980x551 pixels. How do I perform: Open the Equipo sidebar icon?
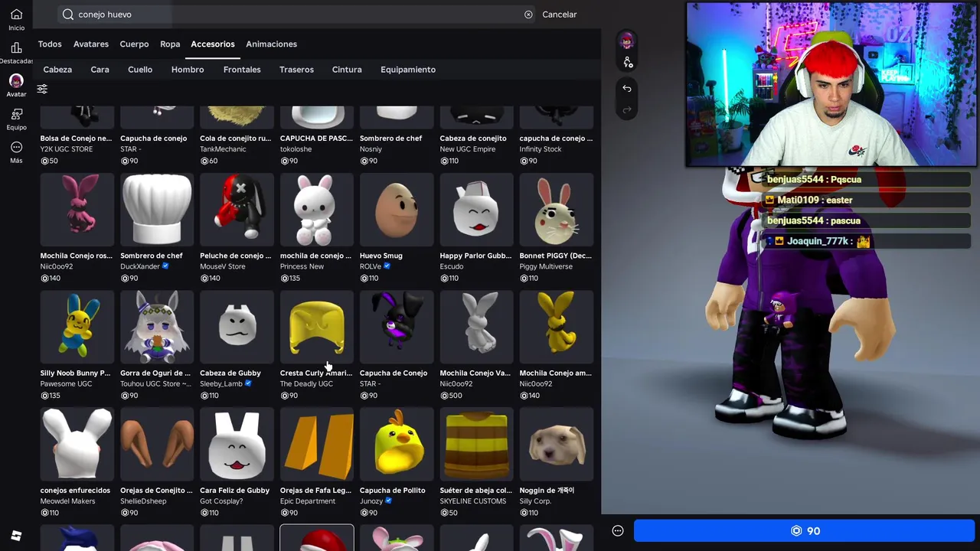[16, 114]
